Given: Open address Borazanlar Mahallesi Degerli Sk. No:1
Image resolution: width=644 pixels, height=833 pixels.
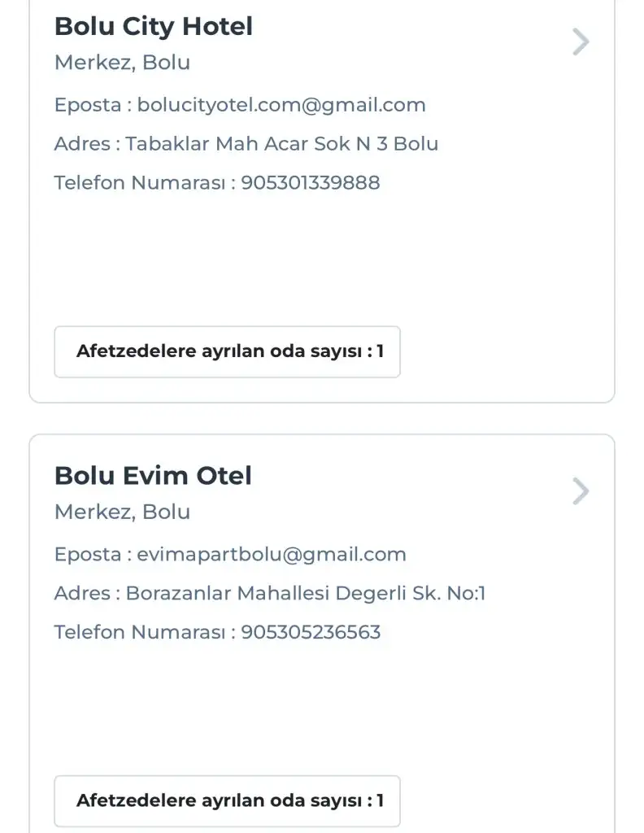Looking at the screenshot, I should [x=306, y=593].
